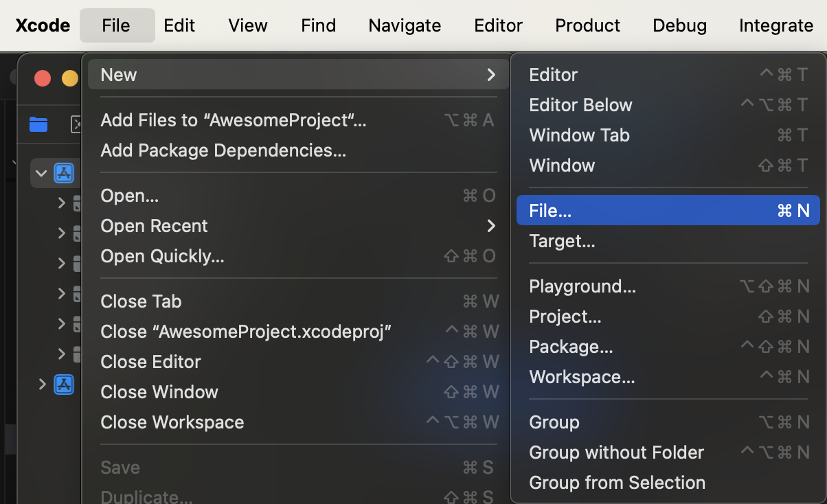The image size is (827, 504).
Task: Click the bottom project icon in navigator
Action: [64, 384]
